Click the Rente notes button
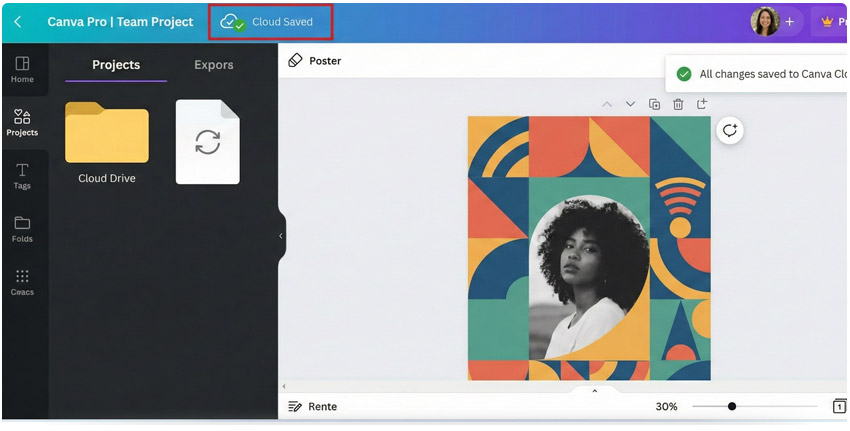The height and width of the screenshot is (431, 850). point(312,407)
